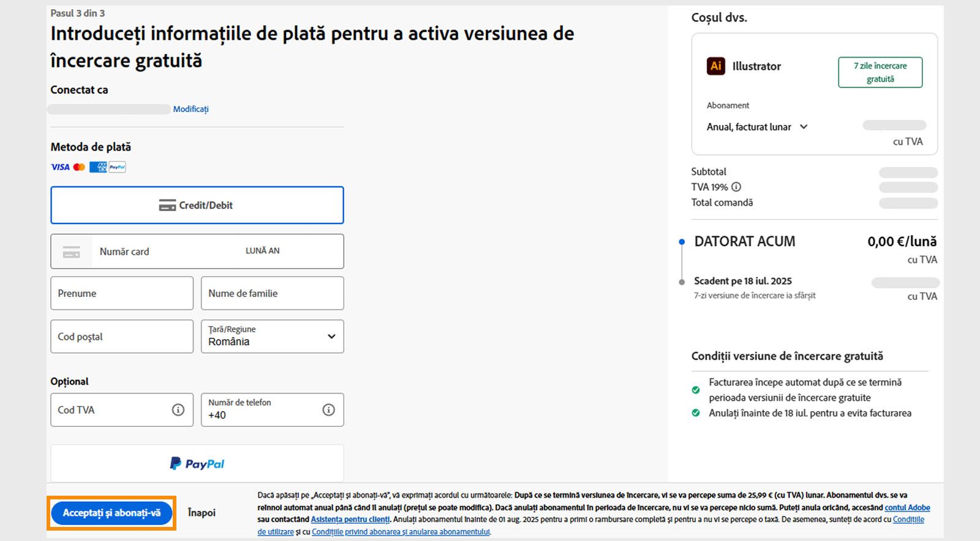The width and height of the screenshot is (980, 541).
Task: Click the Illustrator Ai app icon
Action: [715, 66]
